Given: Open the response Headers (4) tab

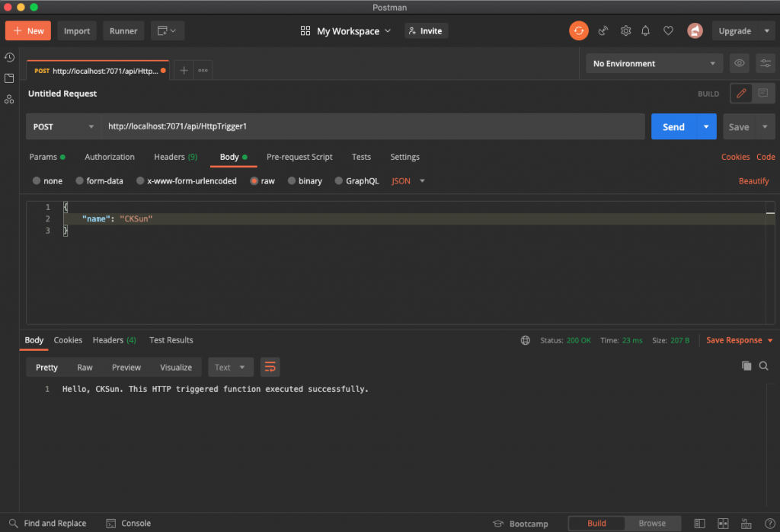Looking at the screenshot, I should pos(114,340).
